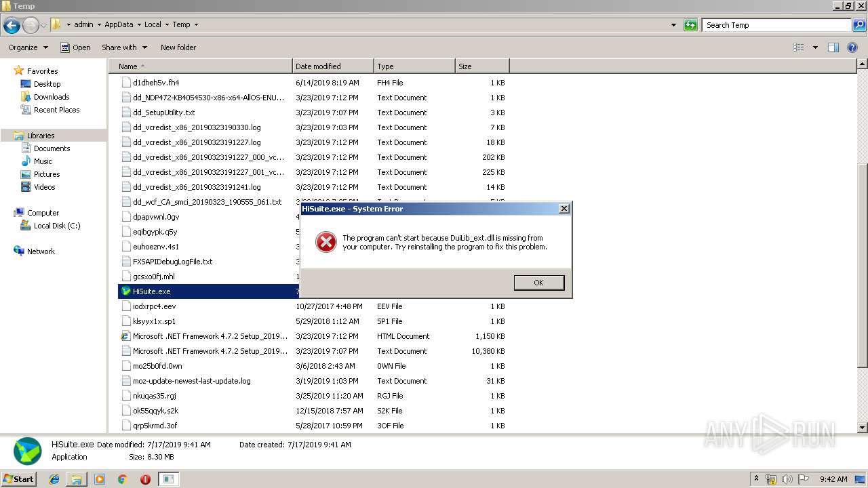Open the recent pages dropdown arrow
The width and height of the screenshot is (868, 488).
coord(43,25)
